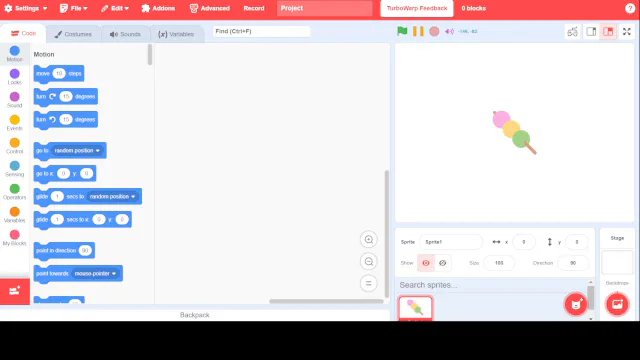Select the purple Looks category circle

pos(15,74)
